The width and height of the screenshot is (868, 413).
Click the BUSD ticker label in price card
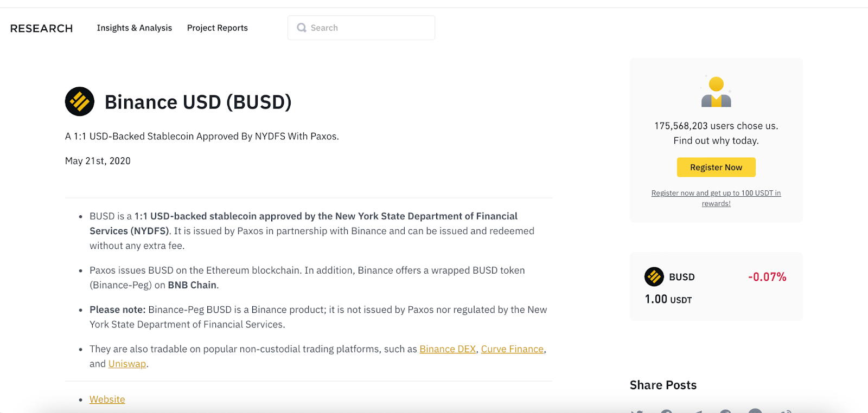[x=682, y=277]
